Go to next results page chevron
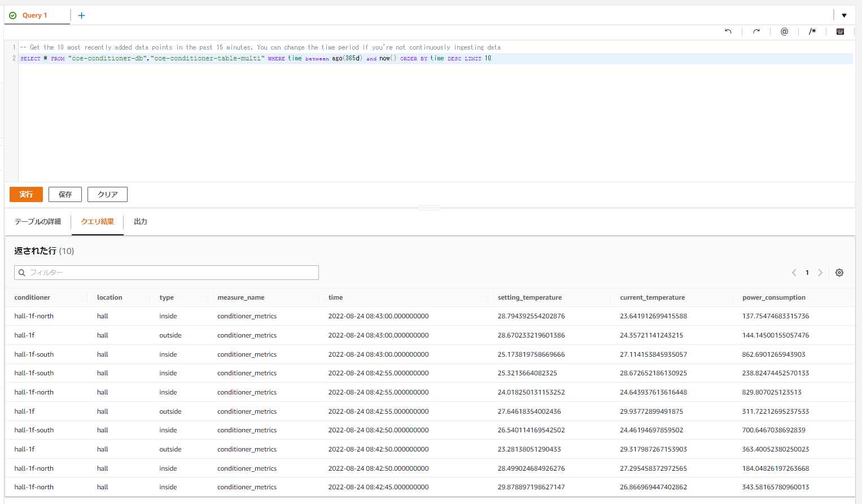Screen dimensions: 862x504 tap(820, 273)
